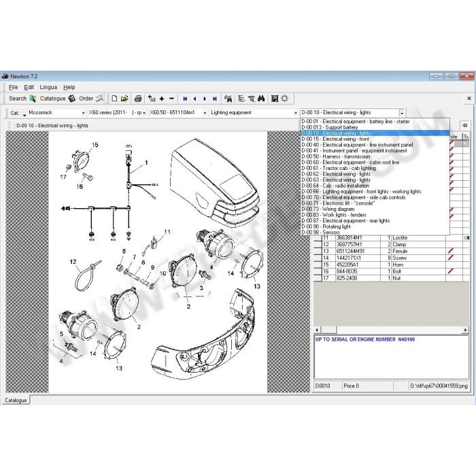Select D-00 01 battery line - starter
The width and height of the screenshot is (476, 476).
[375, 122]
